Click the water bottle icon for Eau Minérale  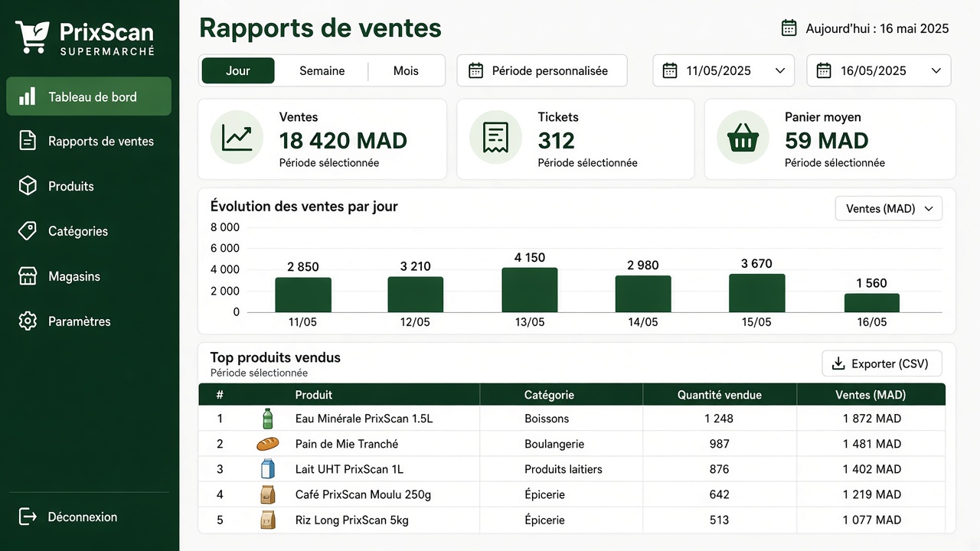(x=267, y=419)
